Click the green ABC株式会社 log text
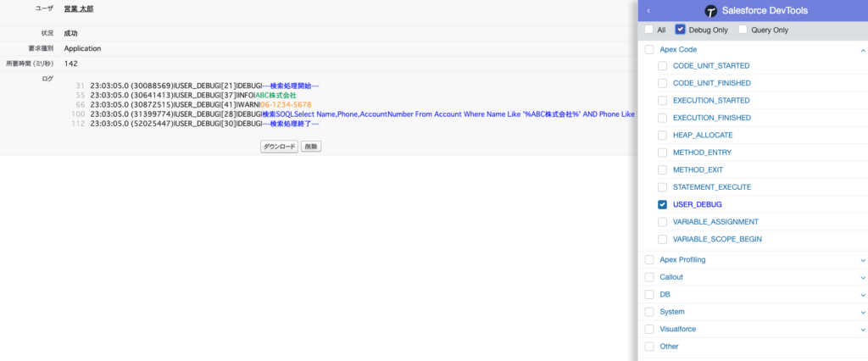The height and width of the screenshot is (361, 868). click(x=275, y=95)
